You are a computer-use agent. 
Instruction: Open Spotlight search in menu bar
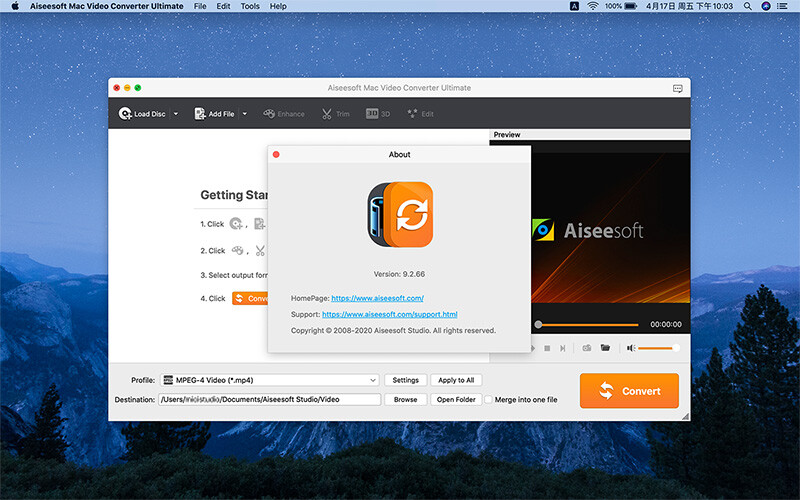[x=747, y=6]
